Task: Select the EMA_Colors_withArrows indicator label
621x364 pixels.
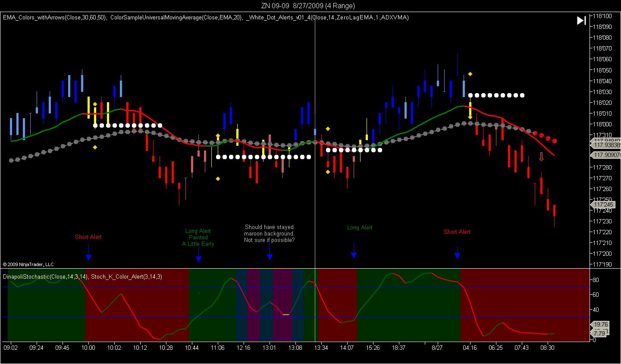Action: tap(55, 18)
